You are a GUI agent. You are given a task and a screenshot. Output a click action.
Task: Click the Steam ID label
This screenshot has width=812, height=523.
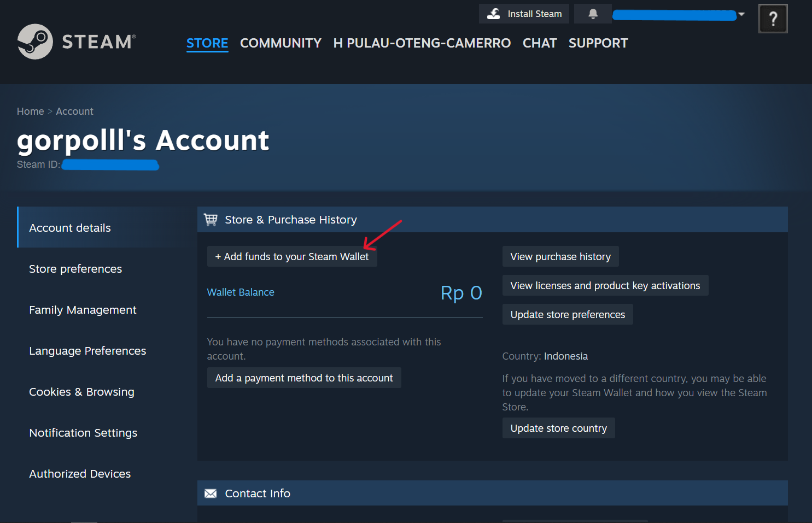coord(38,164)
